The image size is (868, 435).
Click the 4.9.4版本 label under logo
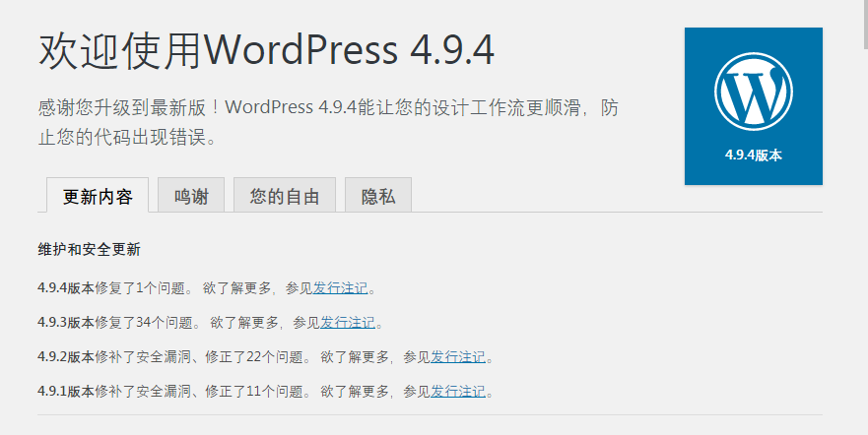coord(754,155)
